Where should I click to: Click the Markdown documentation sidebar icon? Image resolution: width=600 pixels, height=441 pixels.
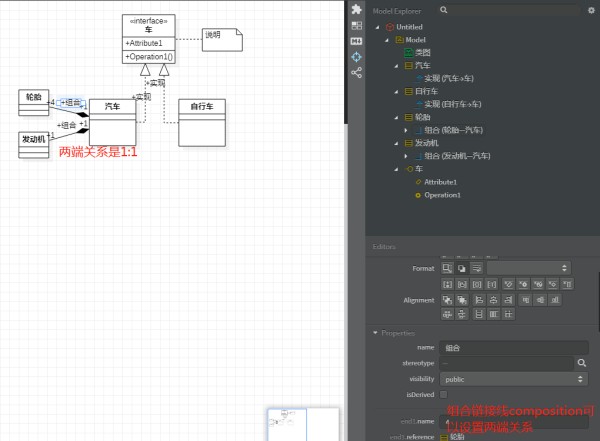click(x=356, y=41)
